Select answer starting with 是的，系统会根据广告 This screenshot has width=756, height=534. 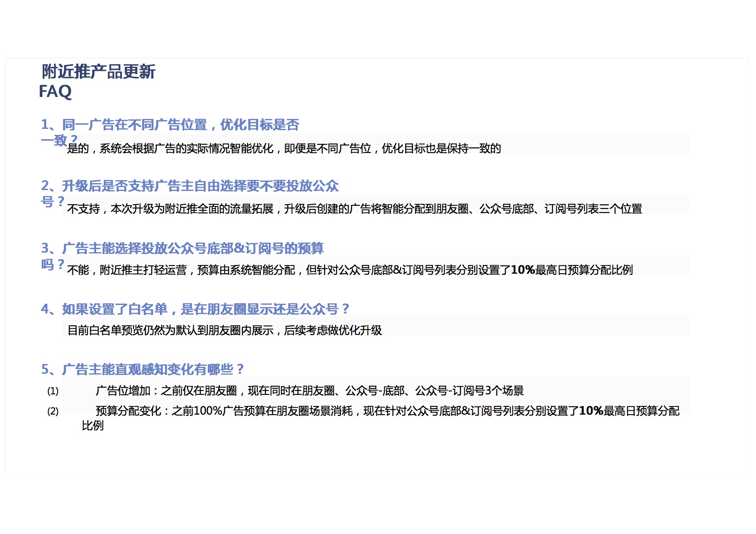pos(284,149)
